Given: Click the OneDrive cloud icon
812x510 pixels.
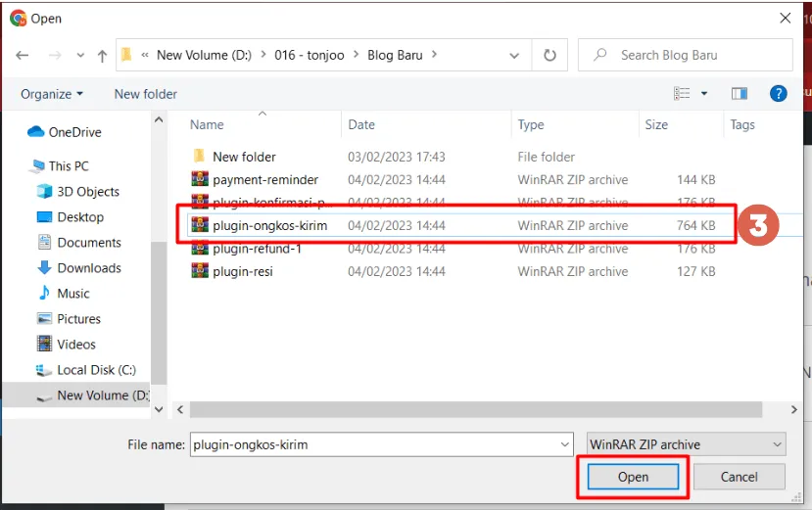Looking at the screenshot, I should (35, 132).
